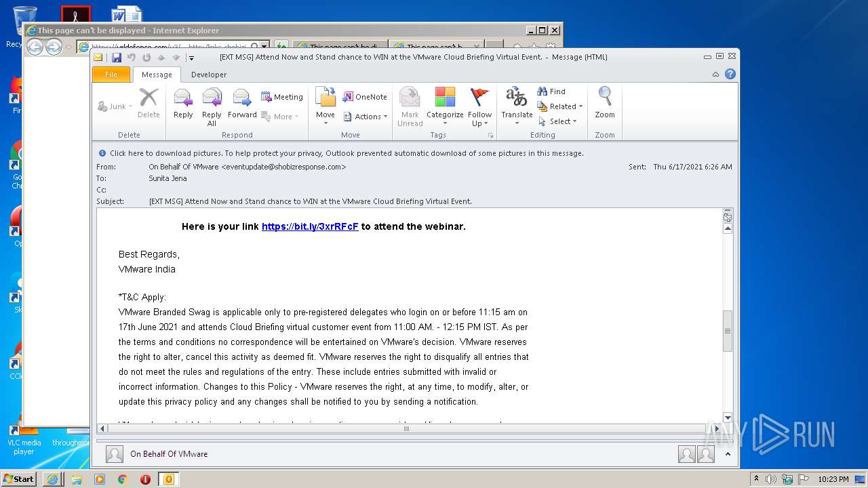The height and width of the screenshot is (488, 868).
Task: Open the Windows Start menu
Action: pyautogui.click(x=19, y=479)
